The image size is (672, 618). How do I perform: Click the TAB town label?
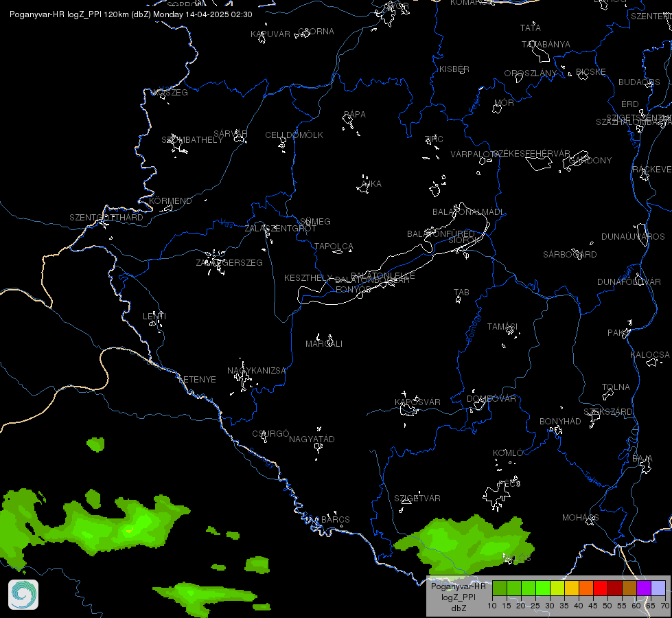pos(461,293)
